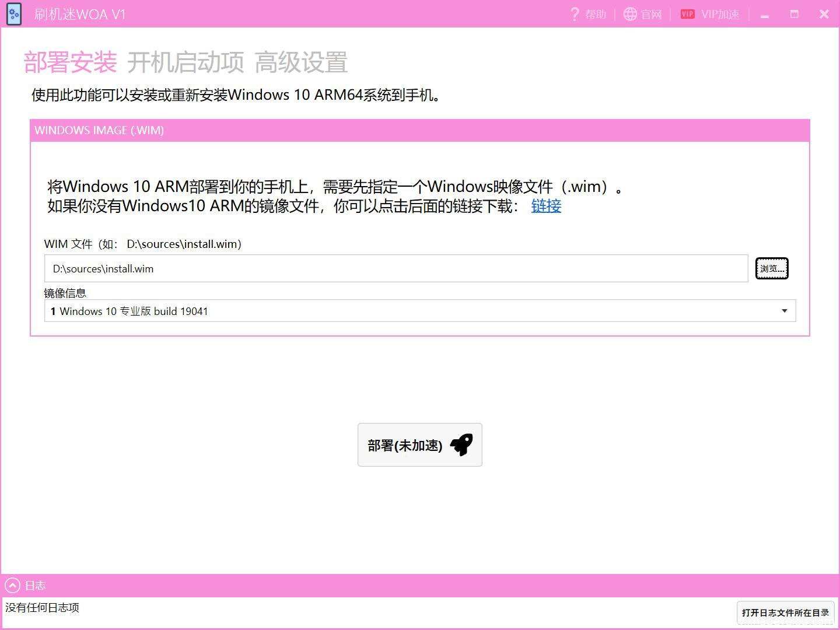The height and width of the screenshot is (630, 840).
Task: Open the 开机启动项 tab
Action: (185, 62)
